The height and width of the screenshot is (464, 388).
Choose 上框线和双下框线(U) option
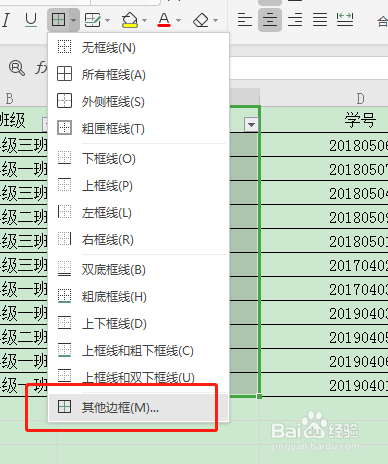(139, 377)
